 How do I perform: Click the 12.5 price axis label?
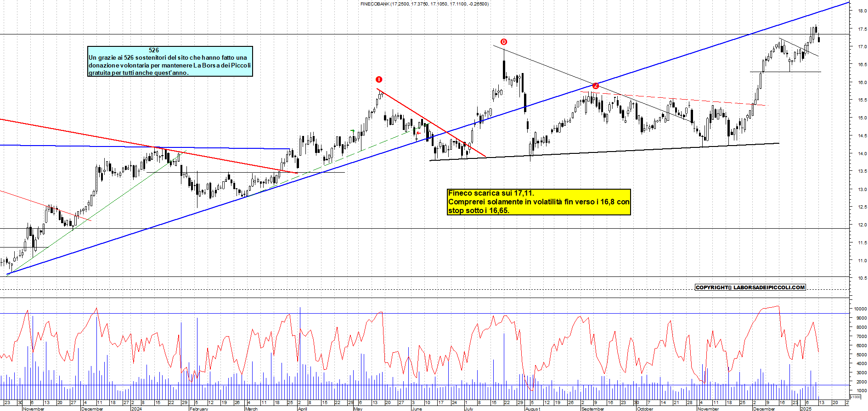[862, 207]
